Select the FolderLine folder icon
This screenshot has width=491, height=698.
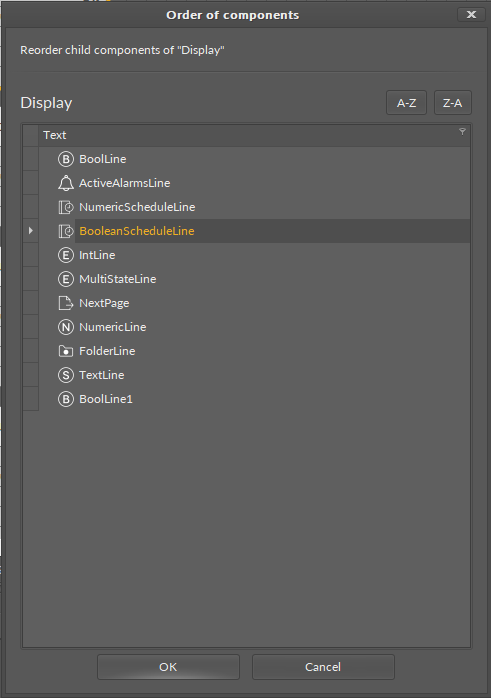tap(66, 351)
